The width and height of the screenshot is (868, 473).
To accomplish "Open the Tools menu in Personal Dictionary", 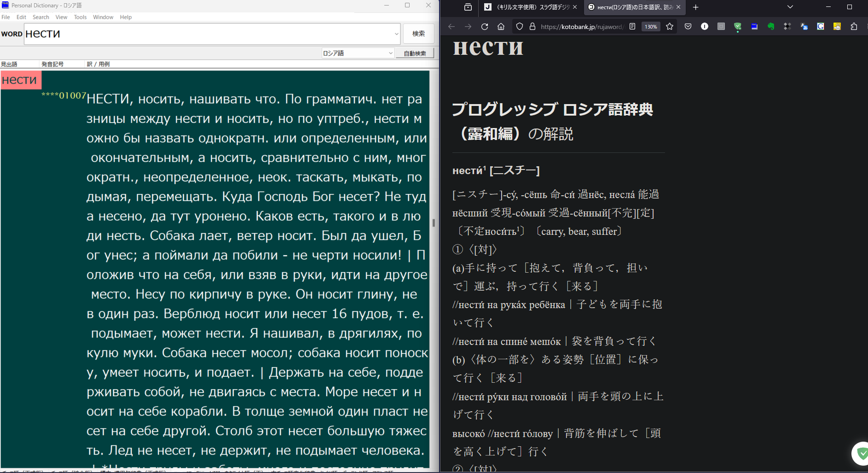I will pyautogui.click(x=80, y=17).
